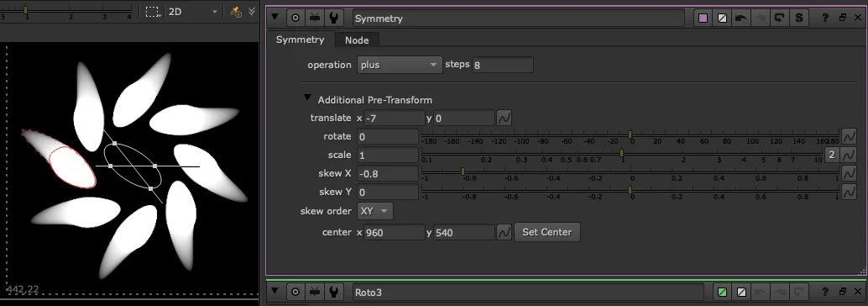Click the white diagonal-slash swatch icon in the Symmetry header

pos(722,18)
